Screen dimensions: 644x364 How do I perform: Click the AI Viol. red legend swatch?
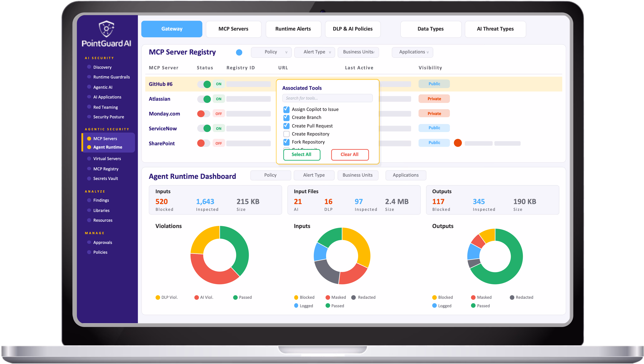pyautogui.click(x=196, y=298)
